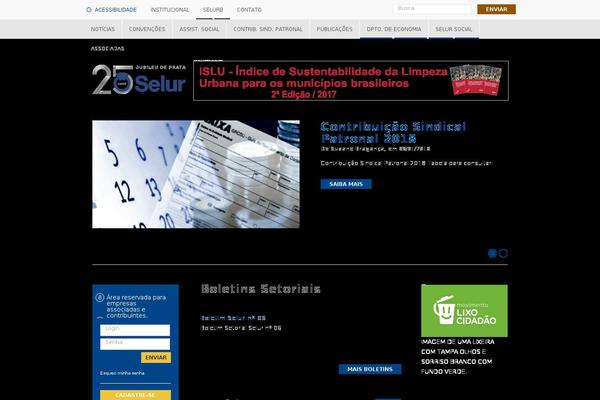The height and width of the screenshot is (400, 600).
Task: Click the Saiba Mais button
Action: (x=346, y=184)
